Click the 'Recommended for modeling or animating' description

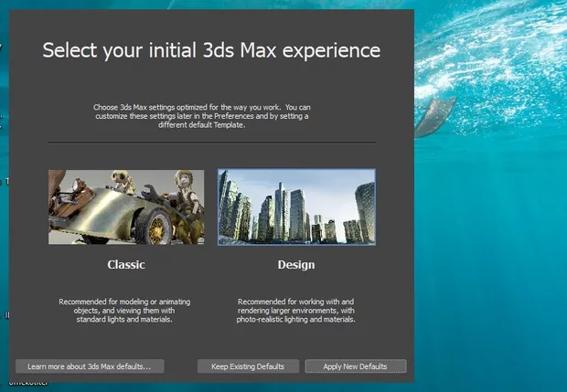tap(124, 311)
